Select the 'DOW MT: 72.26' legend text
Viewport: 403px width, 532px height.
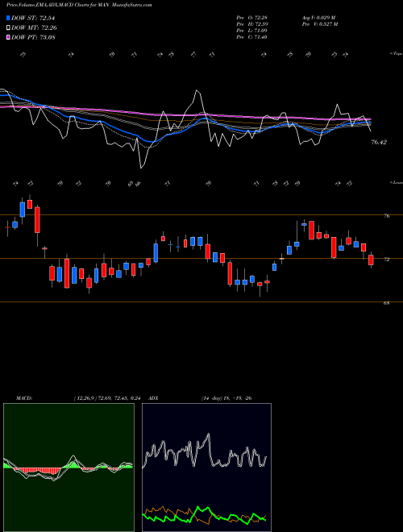point(34,28)
